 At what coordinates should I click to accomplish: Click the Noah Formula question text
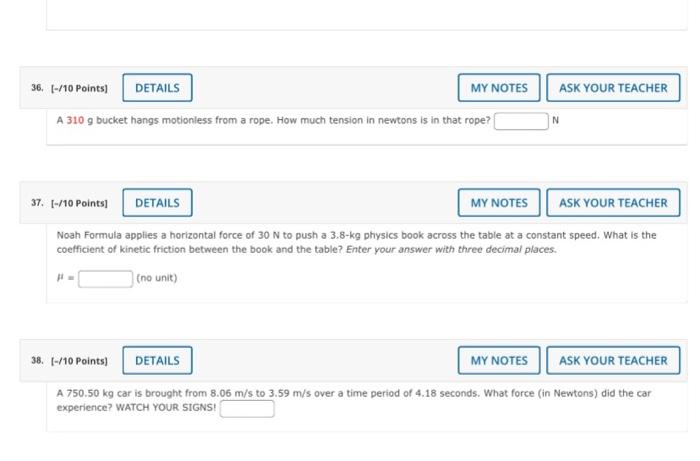356,242
